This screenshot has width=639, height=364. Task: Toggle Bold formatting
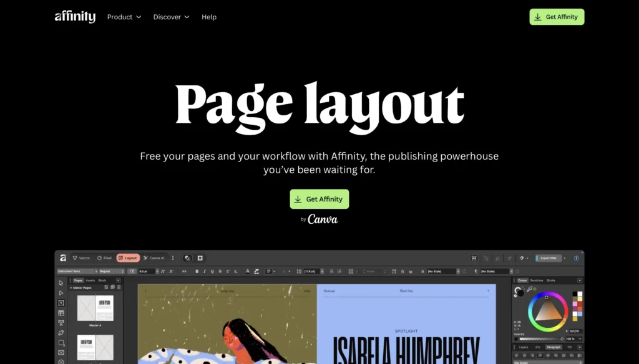[x=197, y=271]
